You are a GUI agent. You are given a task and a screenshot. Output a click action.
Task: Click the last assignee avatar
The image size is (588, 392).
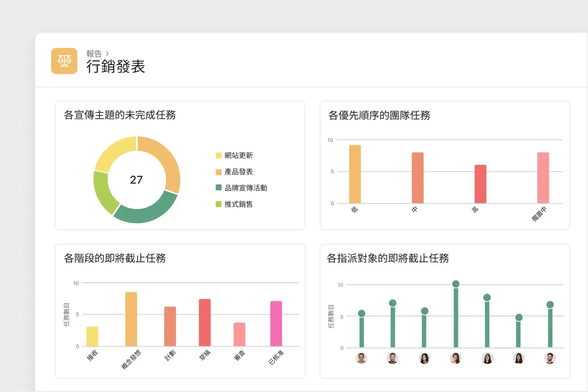(x=550, y=358)
